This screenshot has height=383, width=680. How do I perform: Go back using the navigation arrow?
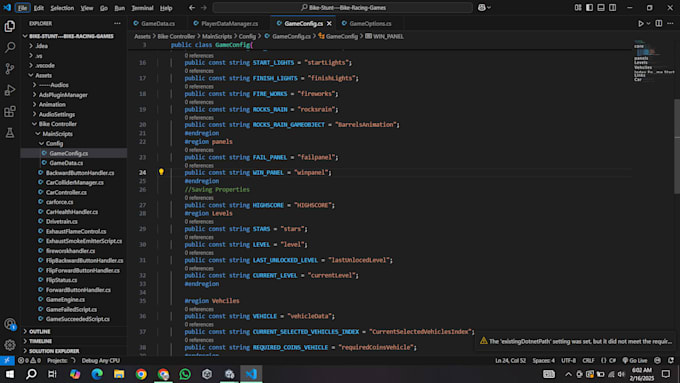coord(192,8)
